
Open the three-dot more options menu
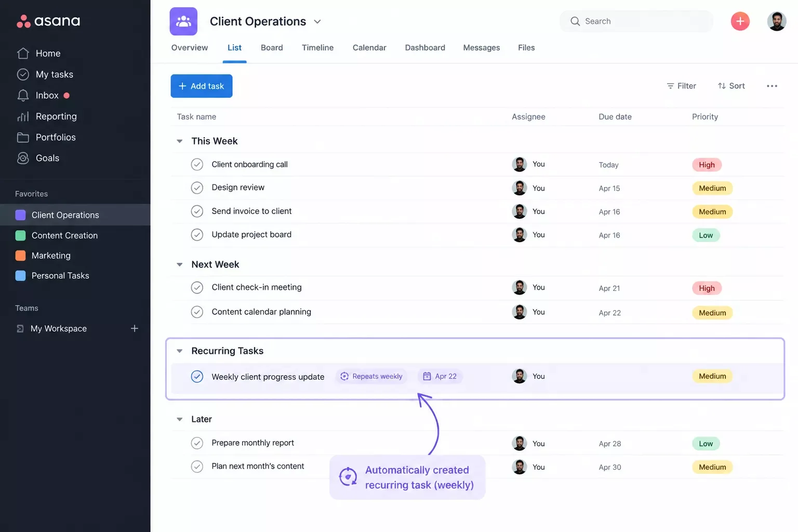pos(772,86)
